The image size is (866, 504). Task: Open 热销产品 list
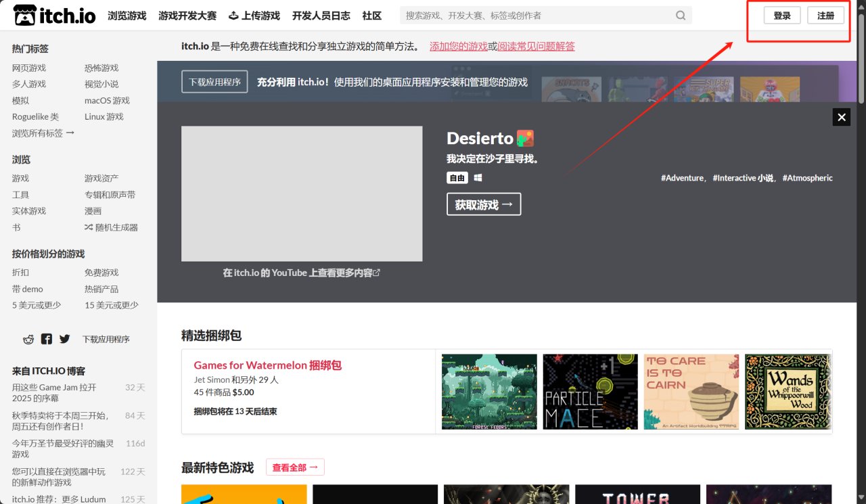(101, 289)
